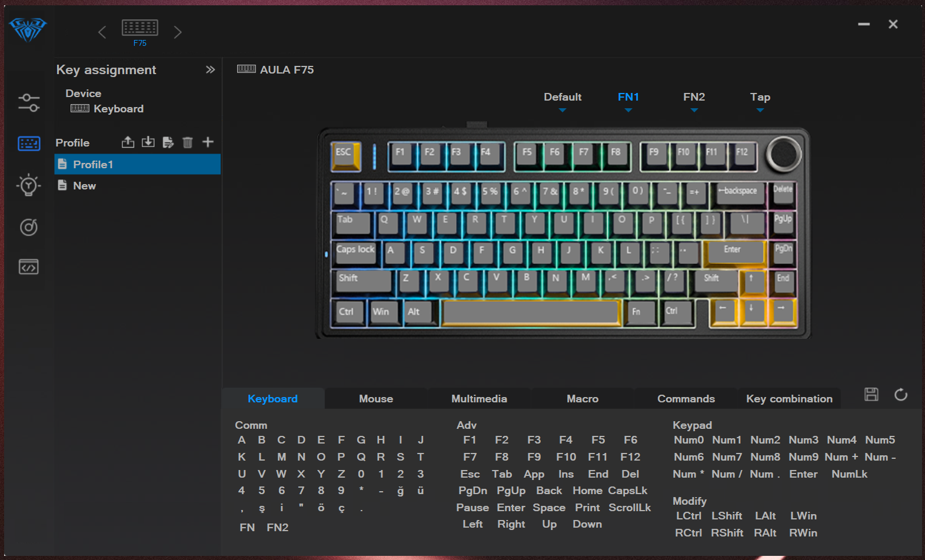This screenshot has width=925, height=560.
Task: Save assignment with floppy disk icon
Action: point(871,395)
